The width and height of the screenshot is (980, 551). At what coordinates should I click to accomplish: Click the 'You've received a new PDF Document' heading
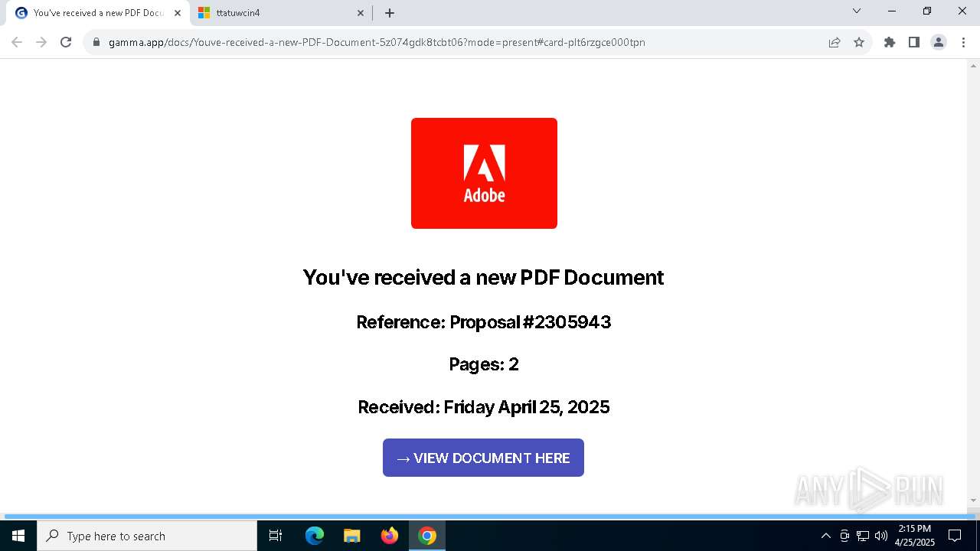[483, 277]
